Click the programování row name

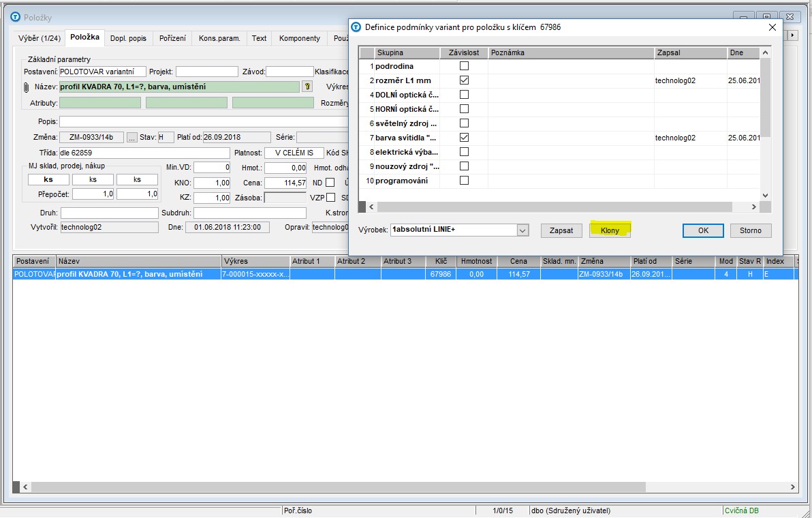[401, 180]
